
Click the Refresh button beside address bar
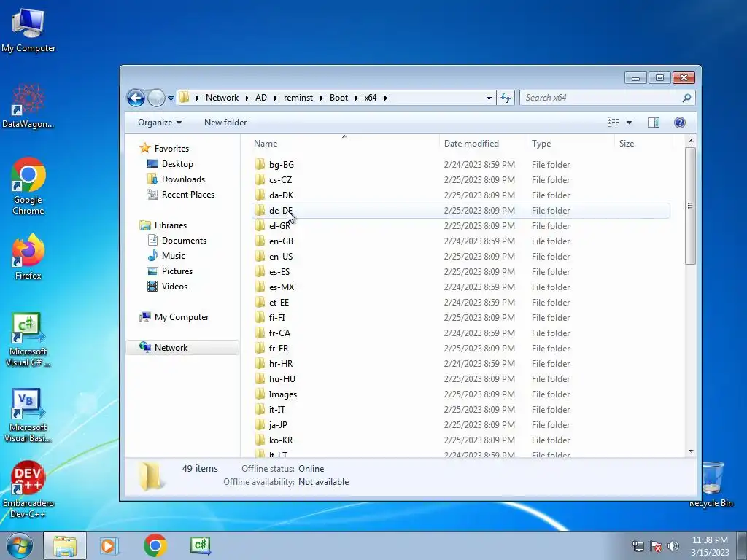click(x=506, y=98)
